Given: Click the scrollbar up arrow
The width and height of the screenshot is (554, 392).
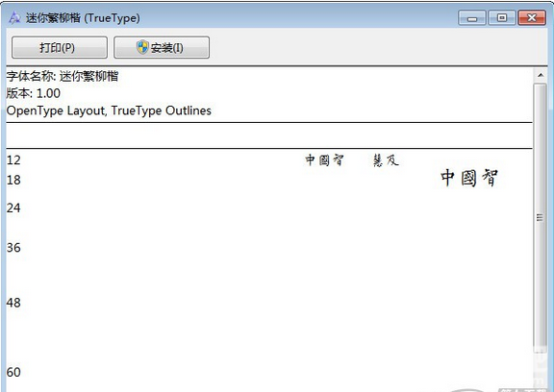Looking at the screenshot, I should point(541,75).
